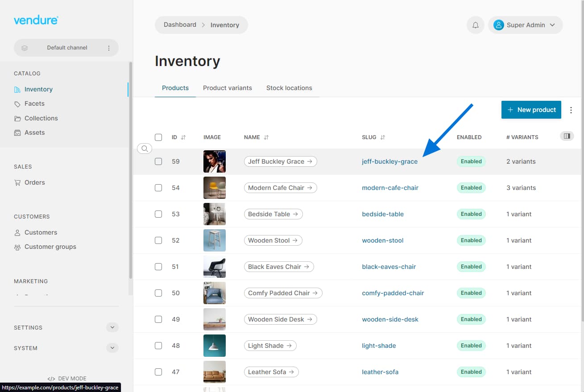Open Facets via its tag icon
Viewport: 584px width, 392px height.
coord(17,103)
